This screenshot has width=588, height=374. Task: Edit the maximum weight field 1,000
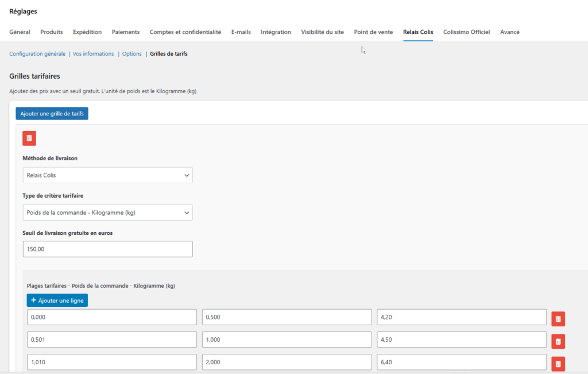click(287, 340)
